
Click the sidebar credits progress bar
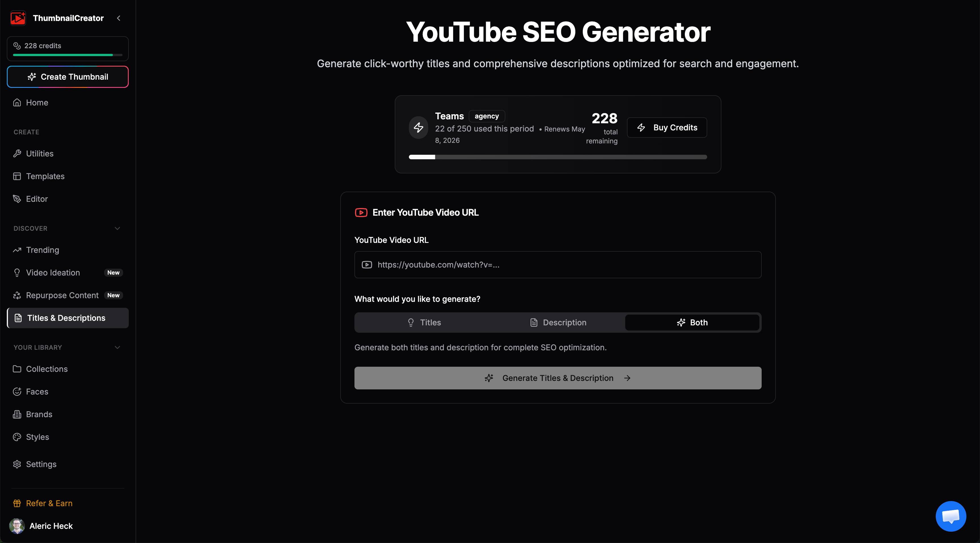(x=68, y=55)
